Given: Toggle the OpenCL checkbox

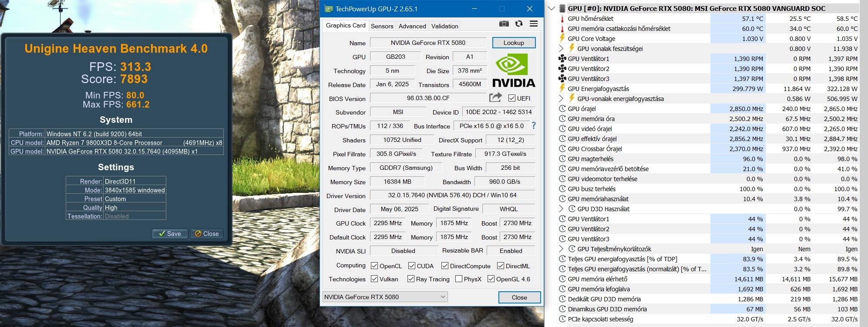Looking at the screenshot, I should (x=374, y=266).
